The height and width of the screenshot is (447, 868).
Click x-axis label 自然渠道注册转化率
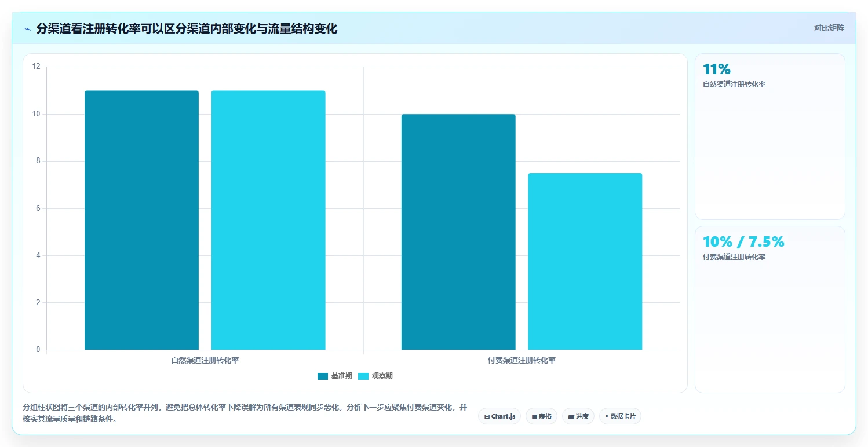[x=205, y=360]
